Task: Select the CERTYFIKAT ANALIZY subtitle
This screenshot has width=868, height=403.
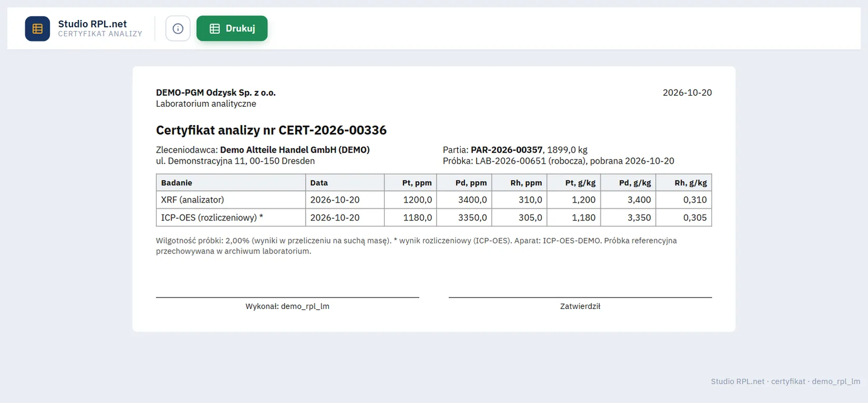Action: coord(100,34)
